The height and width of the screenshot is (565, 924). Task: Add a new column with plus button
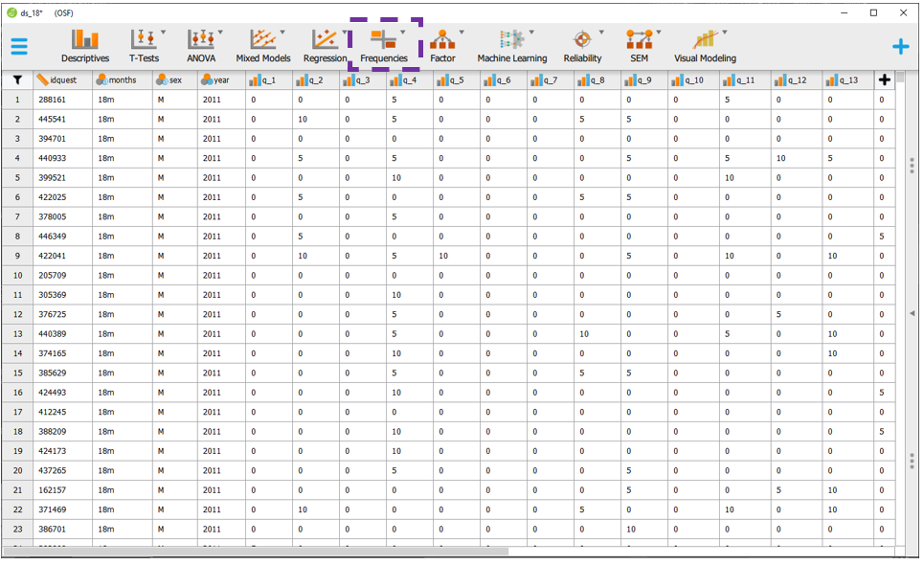(884, 80)
